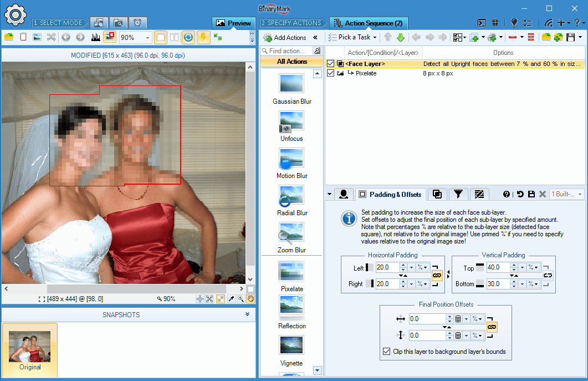Screen dimensions: 588x381
Task: Click the folder search mode tab
Action: pyautogui.click(x=118, y=23)
